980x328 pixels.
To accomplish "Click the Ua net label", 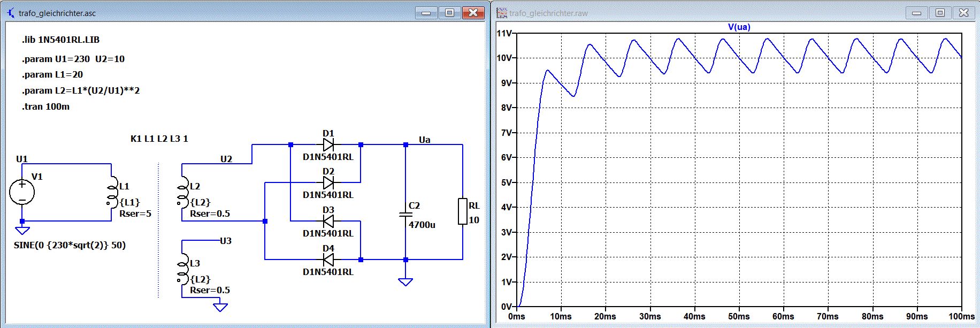I will 424,140.
